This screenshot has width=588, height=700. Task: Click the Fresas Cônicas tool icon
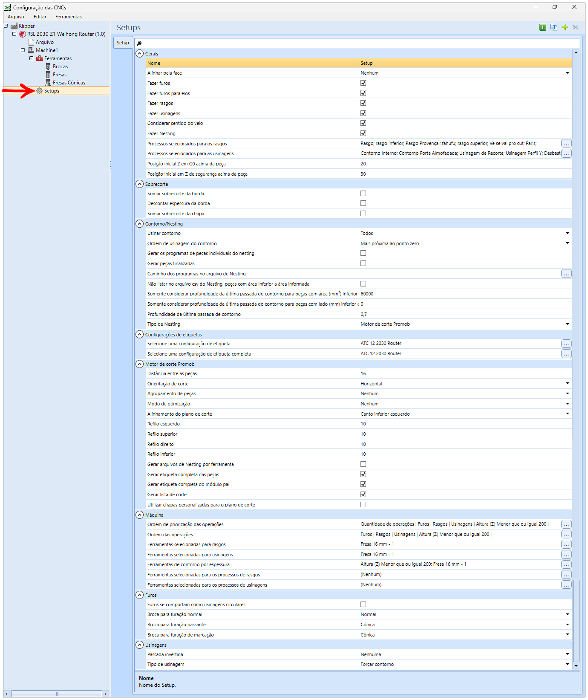pos(48,83)
